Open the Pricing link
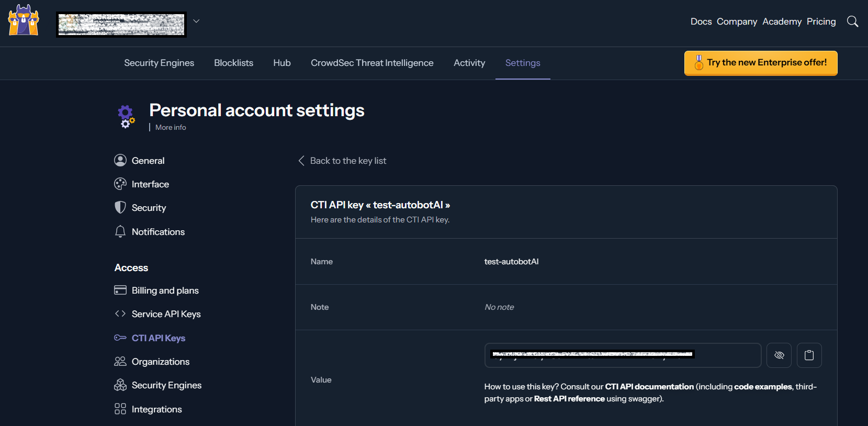Image resolution: width=868 pixels, height=426 pixels. pos(821,21)
